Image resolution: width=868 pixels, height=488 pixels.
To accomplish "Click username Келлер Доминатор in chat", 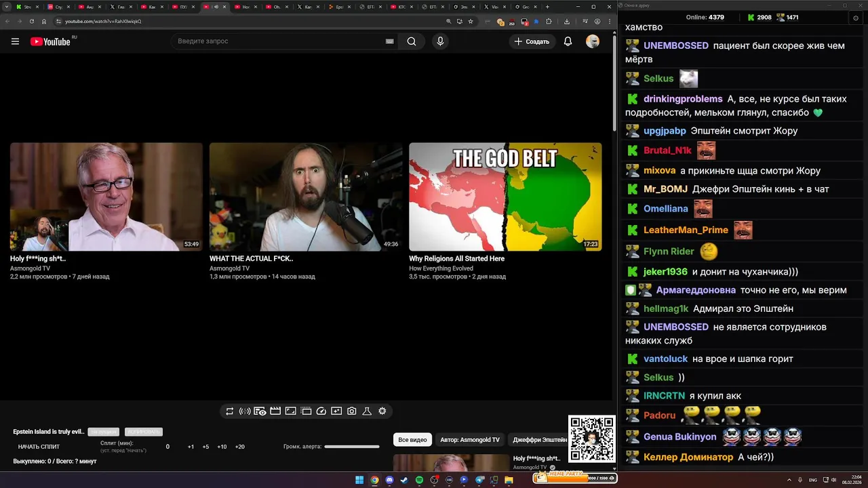I will click(688, 457).
